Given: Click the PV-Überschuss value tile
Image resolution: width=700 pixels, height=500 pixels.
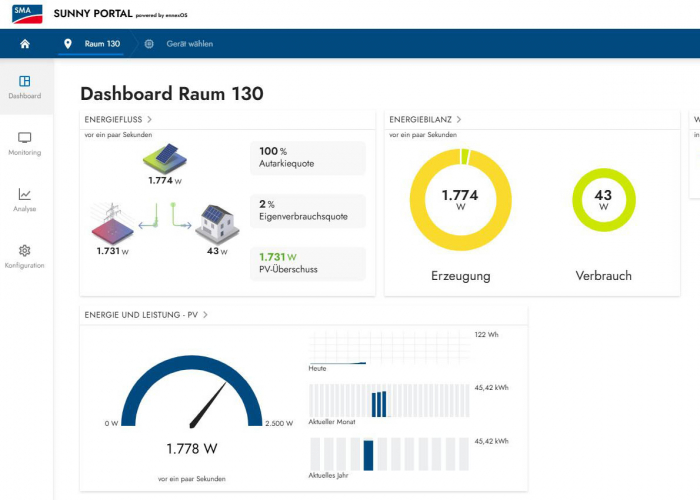Looking at the screenshot, I should point(306,263).
